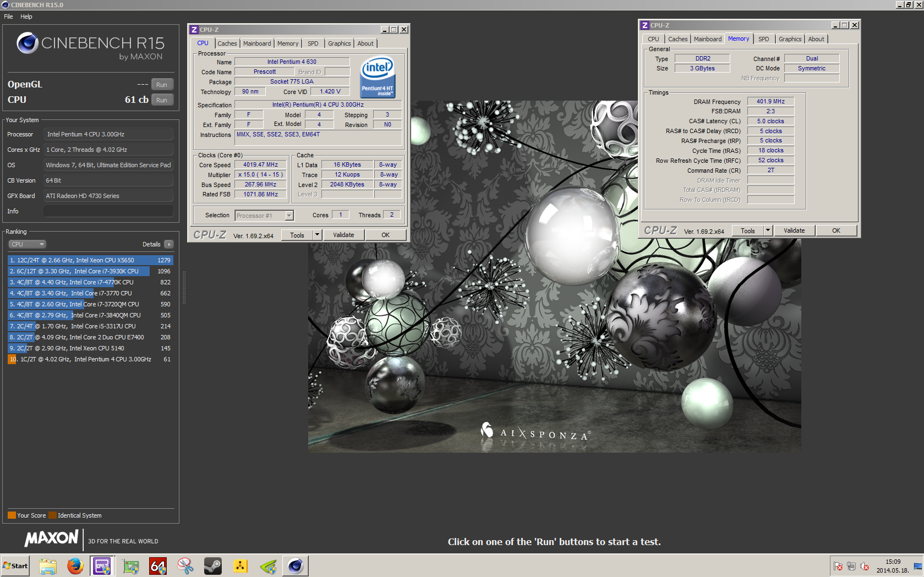This screenshot has width=924, height=577.
Task: Select the Graphics tab in left CPU-Z
Action: [x=340, y=43]
